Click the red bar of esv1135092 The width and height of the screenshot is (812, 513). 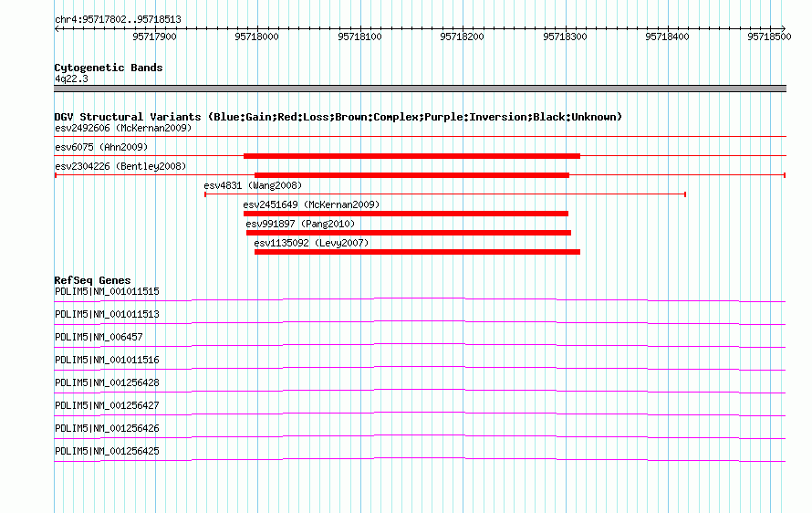(417, 252)
